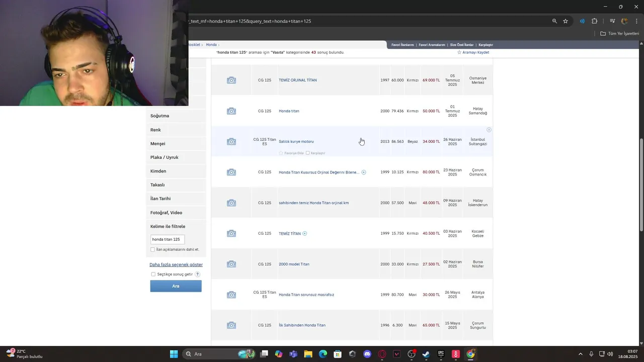Open camera thumbnail of Satılık kurye motoru listing
Image resolution: width=644 pixels, height=362 pixels.
point(231,142)
